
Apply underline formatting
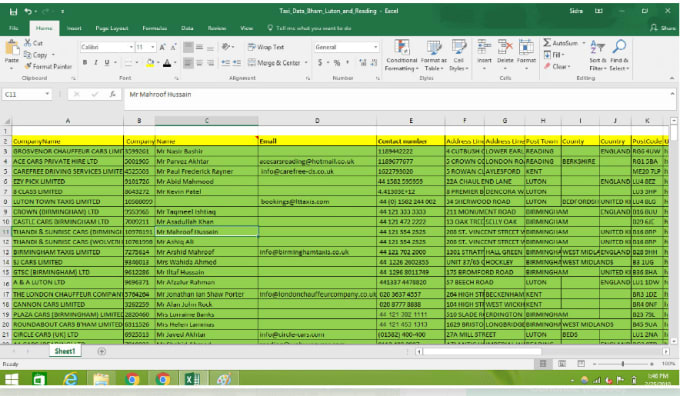tap(107, 62)
